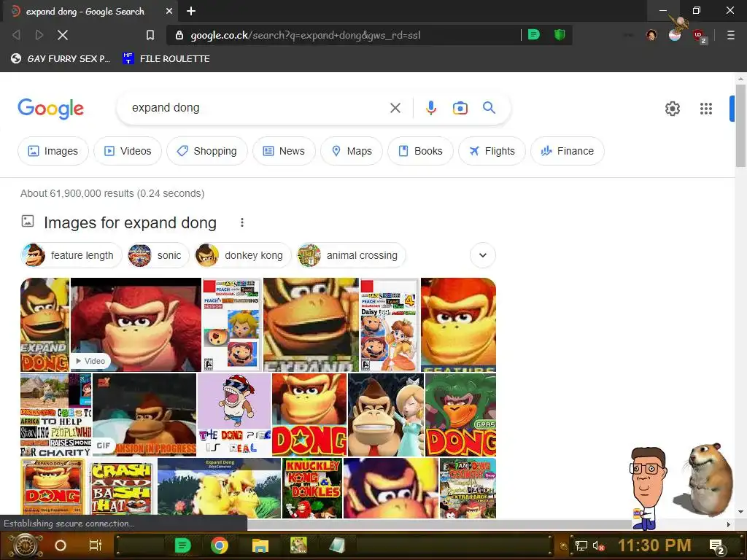The width and height of the screenshot is (747, 560).
Task: Open the Daisy magazine cover thumbnail
Action: tap(390, 324)
